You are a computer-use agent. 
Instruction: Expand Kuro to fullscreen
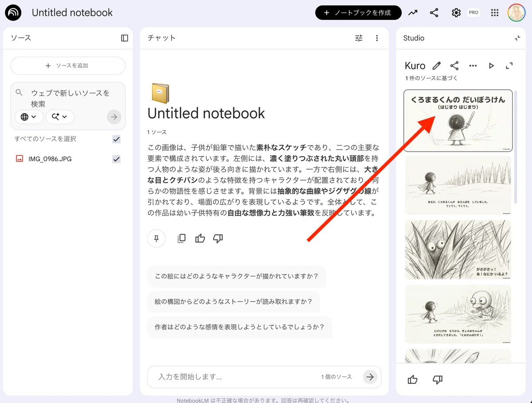click(509, 66)
